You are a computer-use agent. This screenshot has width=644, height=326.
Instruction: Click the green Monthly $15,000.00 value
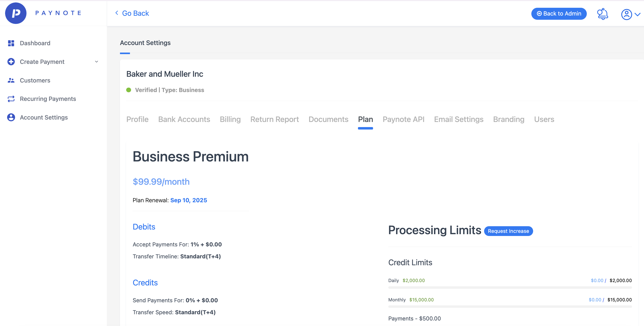pos(421,300)
